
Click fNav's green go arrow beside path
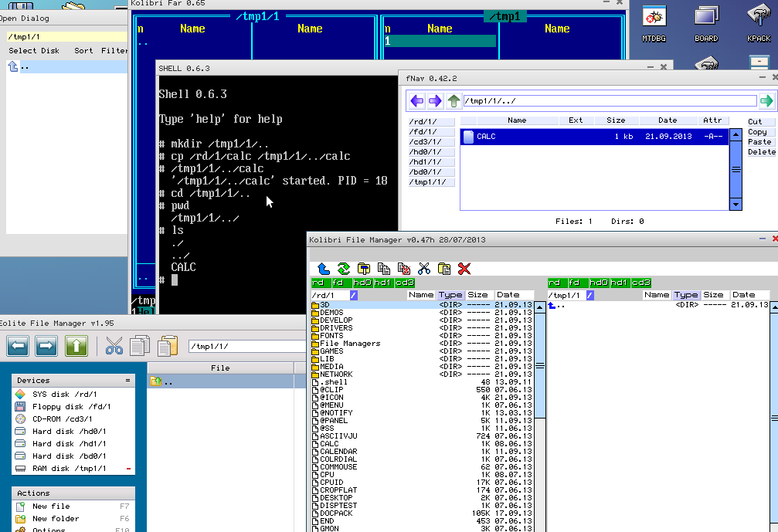[766, 101]
